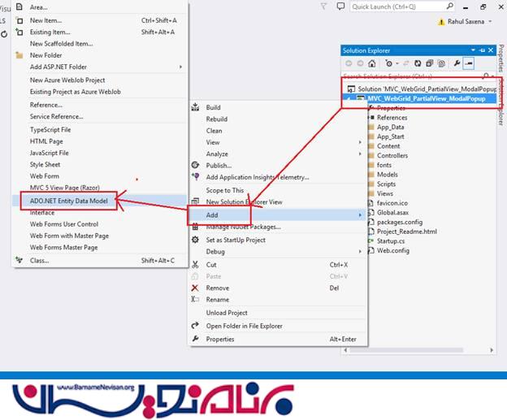Image resolution: width=507 pixels, height=420 pixels.
Task: Click the red X Remove icon
Action: pos(195,288)
